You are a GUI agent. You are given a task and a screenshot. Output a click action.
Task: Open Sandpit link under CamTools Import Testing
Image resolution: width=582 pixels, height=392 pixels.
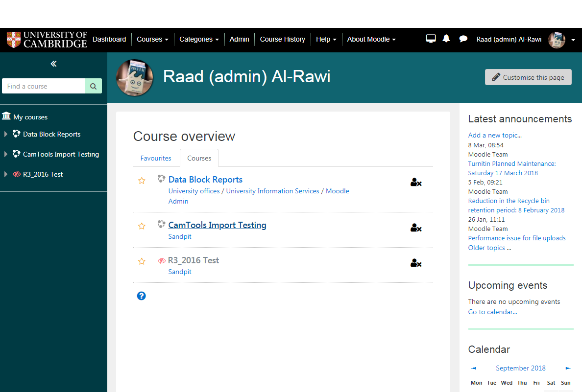click(180, 236)
